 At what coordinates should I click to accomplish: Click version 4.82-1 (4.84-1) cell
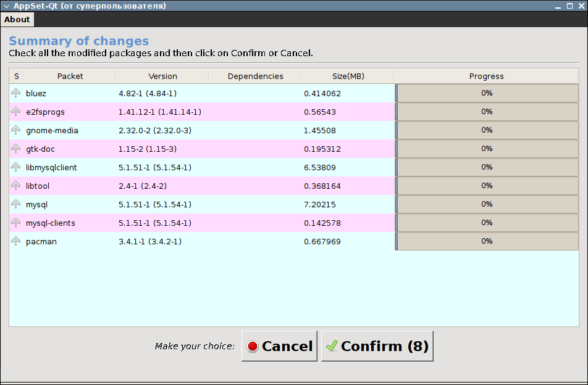click(148, 93)
